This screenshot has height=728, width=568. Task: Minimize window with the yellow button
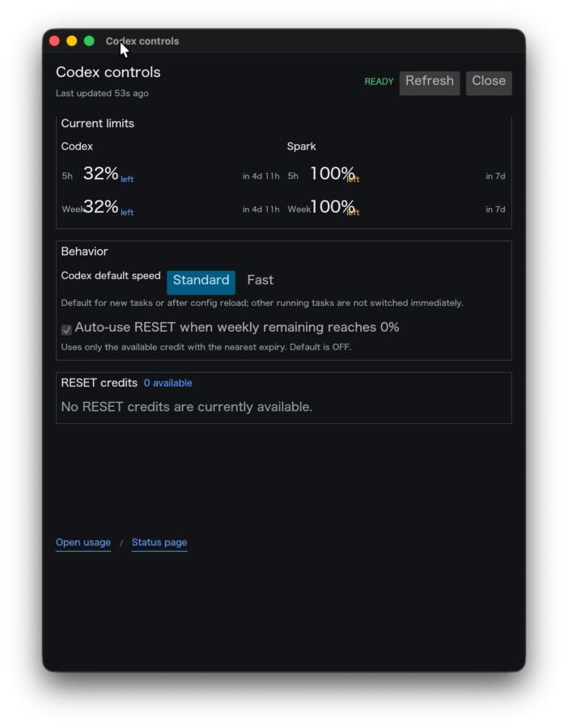coord(71,41)
